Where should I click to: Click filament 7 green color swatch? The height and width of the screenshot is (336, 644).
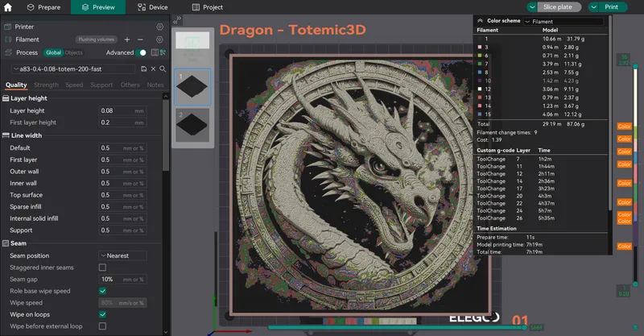(479, 64)
